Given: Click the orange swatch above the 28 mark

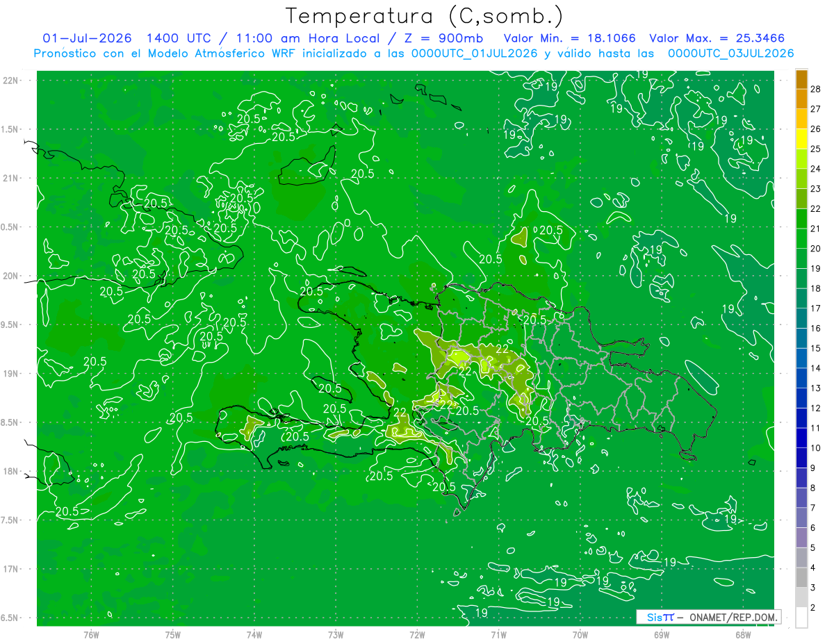Looking at the screenshot, I should coord(801,79).
